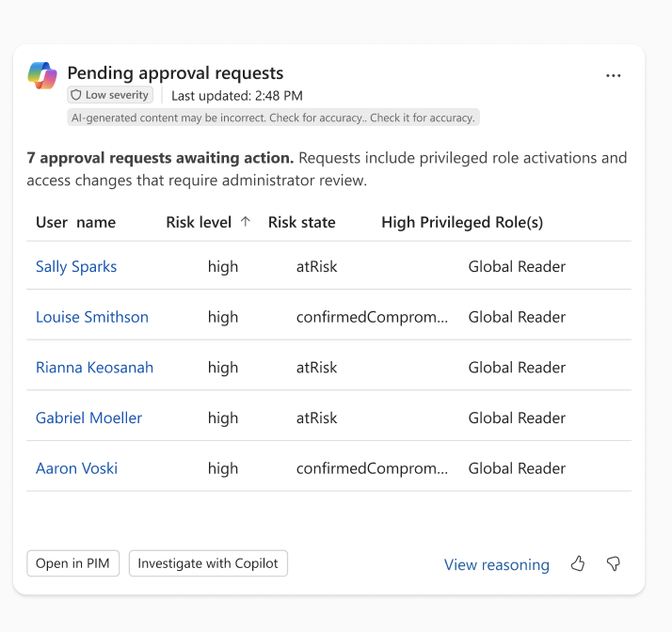Open Gabriel Moeller user link
Viewport: 672px width, 632px height.
tap(88, 418)
